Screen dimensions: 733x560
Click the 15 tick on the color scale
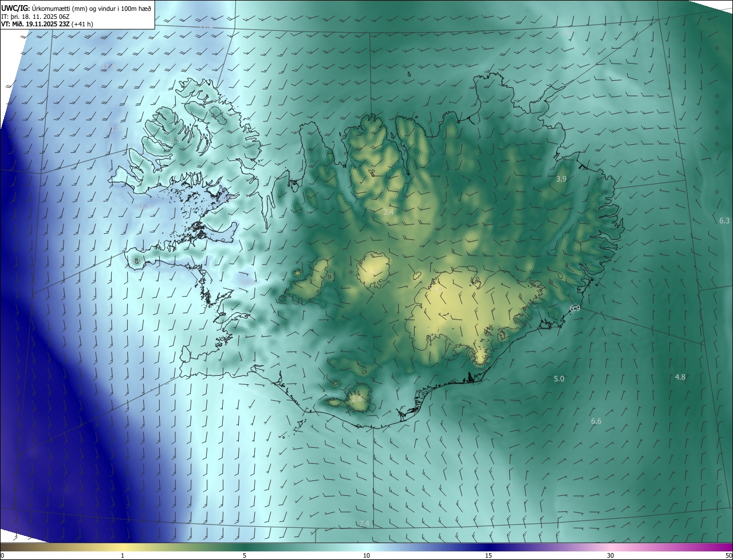(x=488, y=556)
